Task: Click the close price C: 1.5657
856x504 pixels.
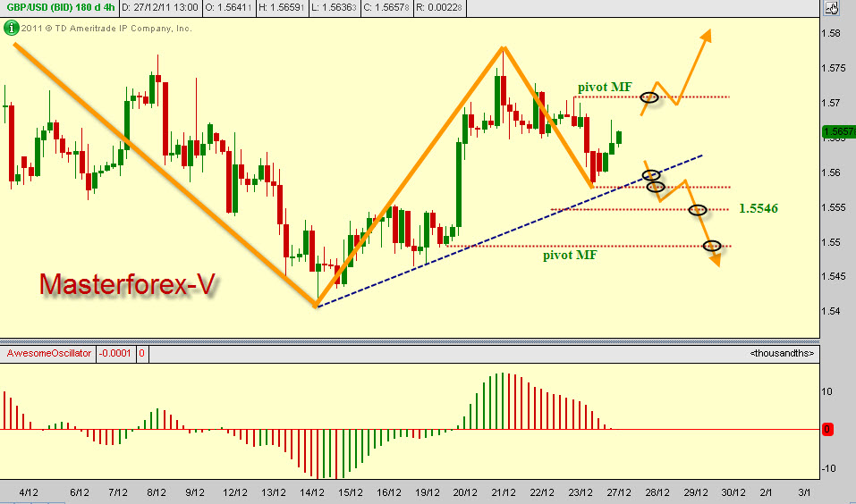Action: point(386,8)
